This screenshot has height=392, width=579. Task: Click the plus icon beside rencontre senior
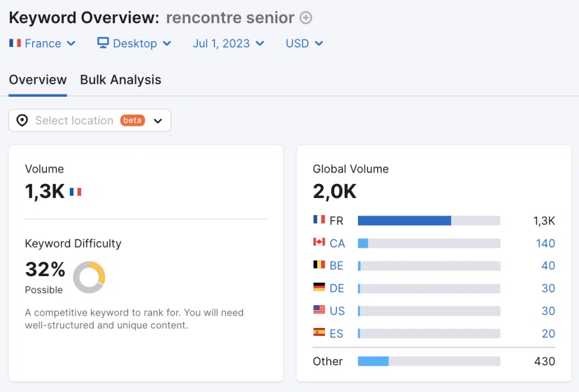coord(306,18)
